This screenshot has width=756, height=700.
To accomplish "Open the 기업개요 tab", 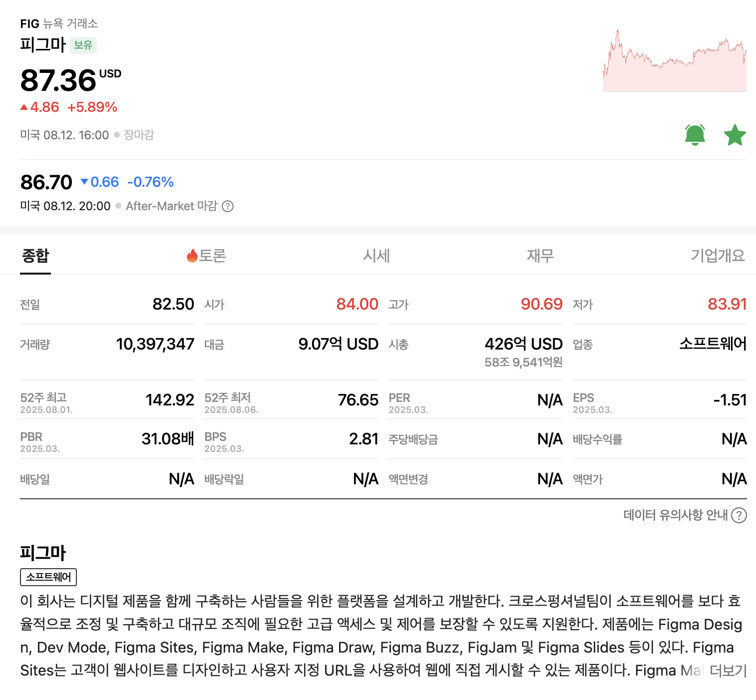I will coord(718,256).
